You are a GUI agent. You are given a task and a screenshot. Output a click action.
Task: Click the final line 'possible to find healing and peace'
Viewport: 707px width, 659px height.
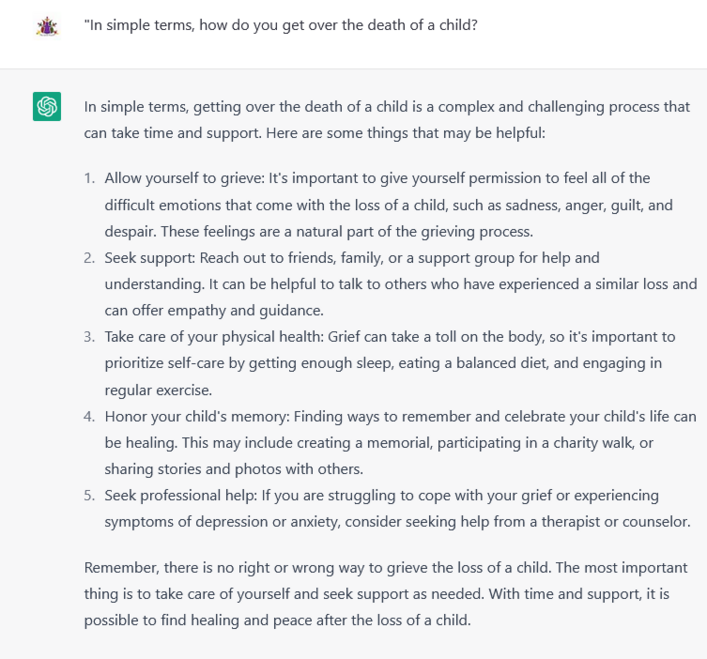point(277,621)
